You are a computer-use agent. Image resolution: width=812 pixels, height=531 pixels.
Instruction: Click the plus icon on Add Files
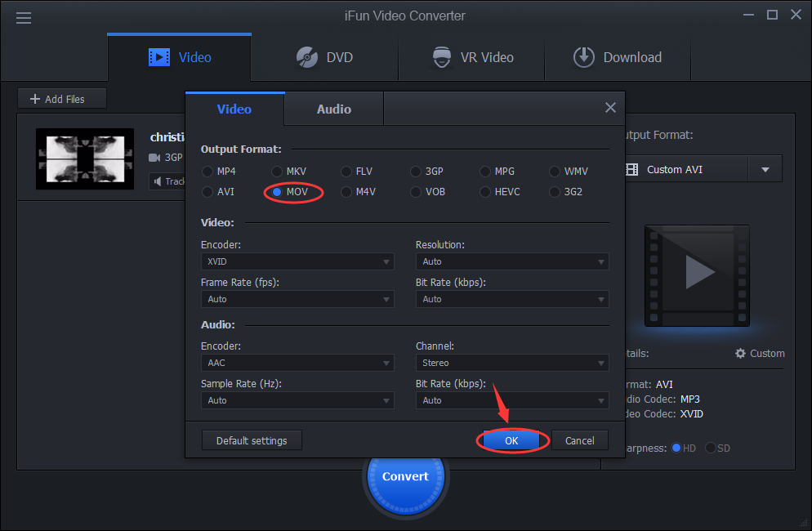34,99
